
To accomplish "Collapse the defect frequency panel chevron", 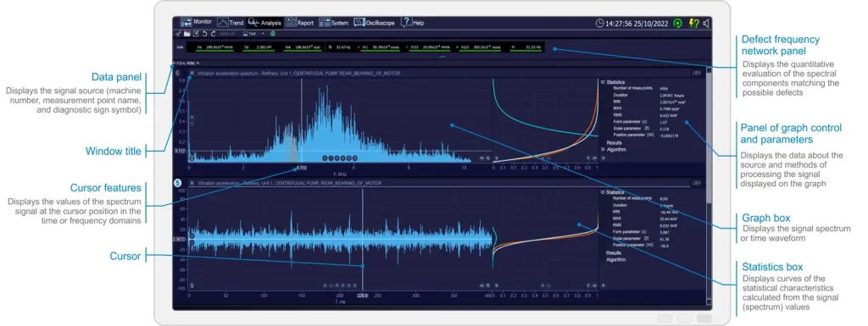I will [442, 57].
